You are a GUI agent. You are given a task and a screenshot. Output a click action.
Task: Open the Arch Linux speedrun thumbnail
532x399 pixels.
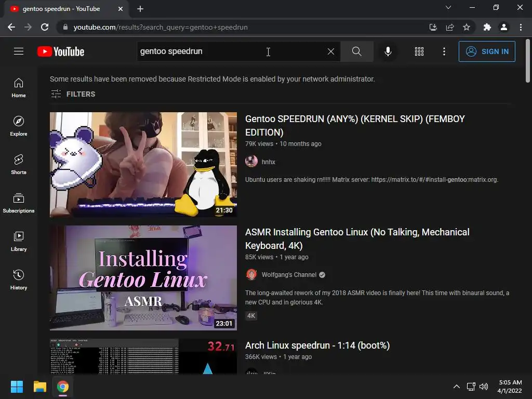click(x=143, y=356)
